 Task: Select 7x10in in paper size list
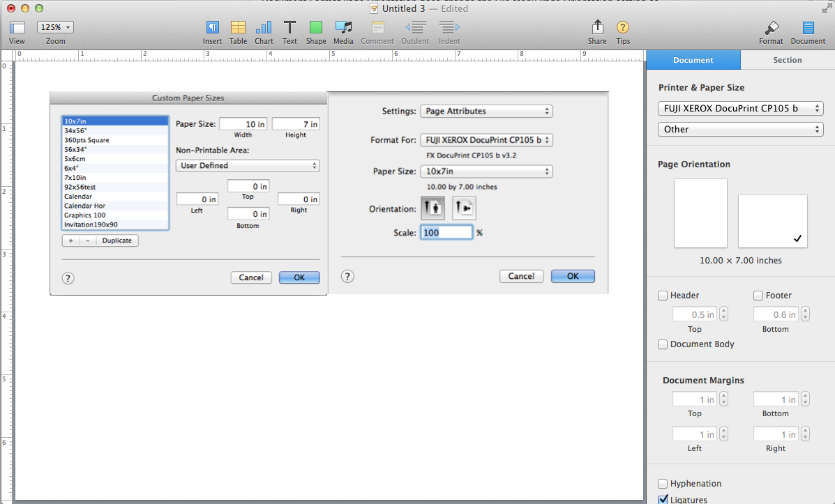pyautogui.click(x=116, y=178)
